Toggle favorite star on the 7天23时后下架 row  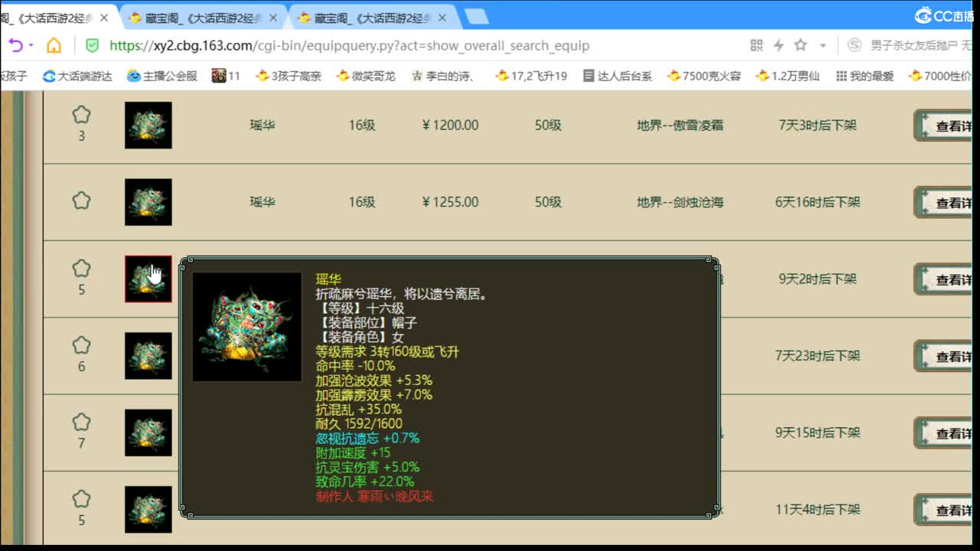[x=81, y=345]
